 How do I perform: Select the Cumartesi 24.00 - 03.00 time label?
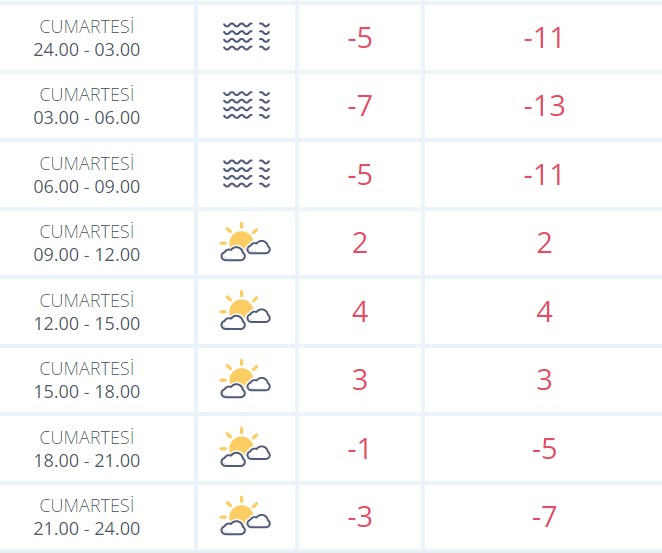(x=87, y=38)
